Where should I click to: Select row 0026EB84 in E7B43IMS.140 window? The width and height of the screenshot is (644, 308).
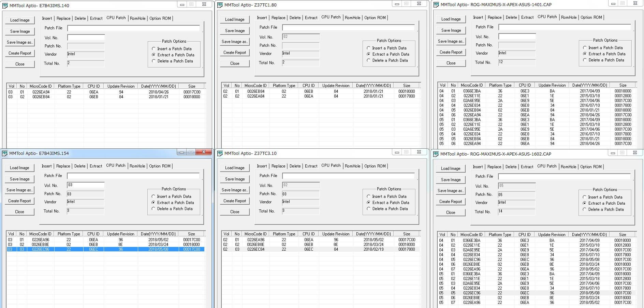106,97
